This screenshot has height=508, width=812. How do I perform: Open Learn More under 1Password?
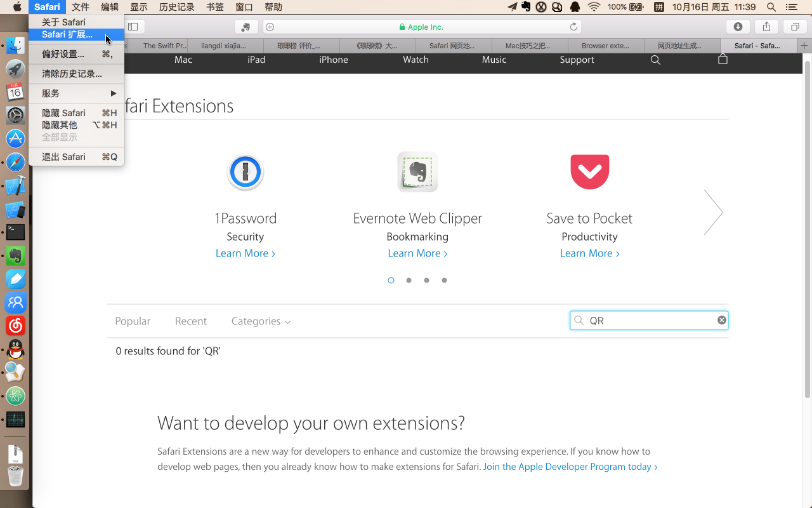coord(246,253)
